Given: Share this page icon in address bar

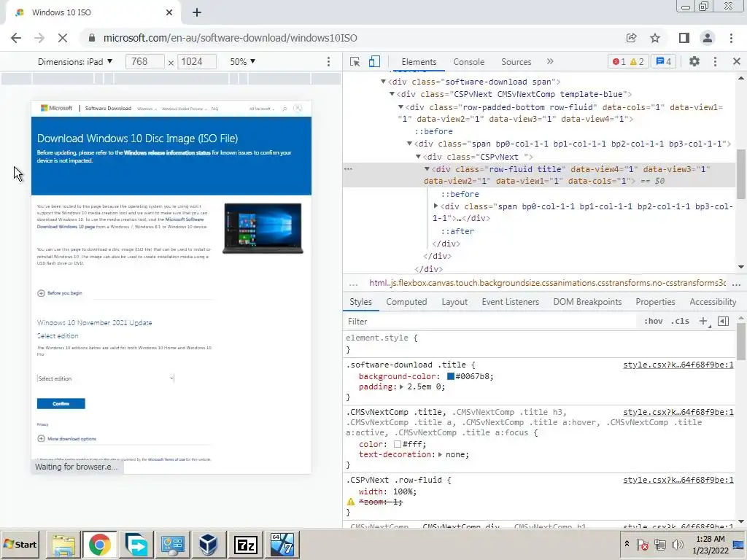Looking at the screenshot, I should pos(631,38).
